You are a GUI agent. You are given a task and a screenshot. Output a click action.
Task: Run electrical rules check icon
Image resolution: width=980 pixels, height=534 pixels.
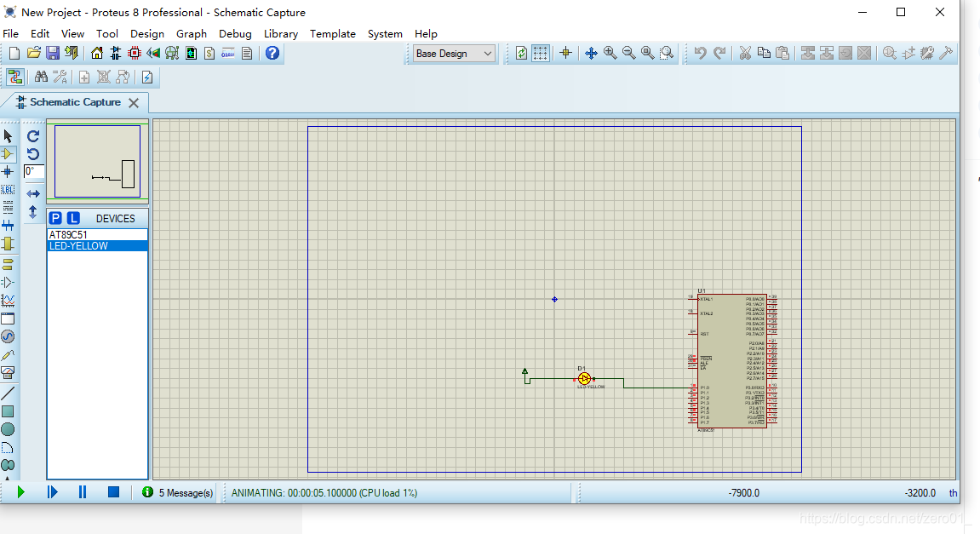pos(147,77)
